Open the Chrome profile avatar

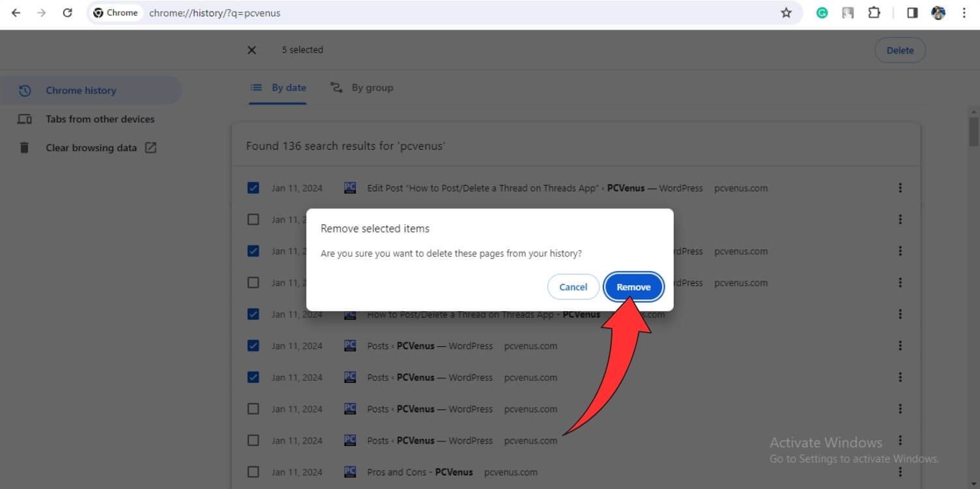point(938,13)
